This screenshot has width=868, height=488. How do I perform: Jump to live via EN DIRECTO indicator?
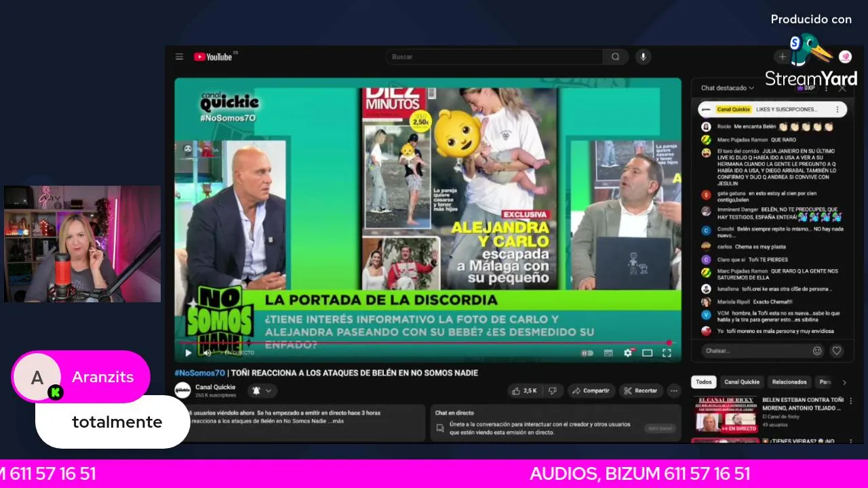point(239,352)
